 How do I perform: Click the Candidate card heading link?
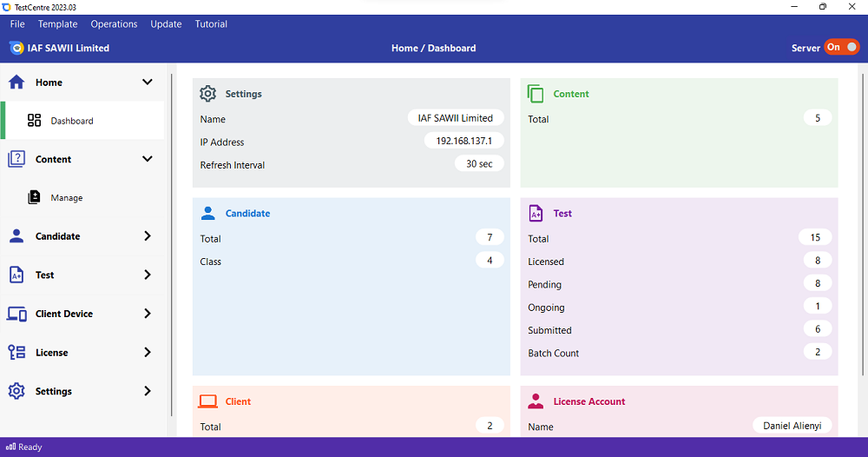247,213
